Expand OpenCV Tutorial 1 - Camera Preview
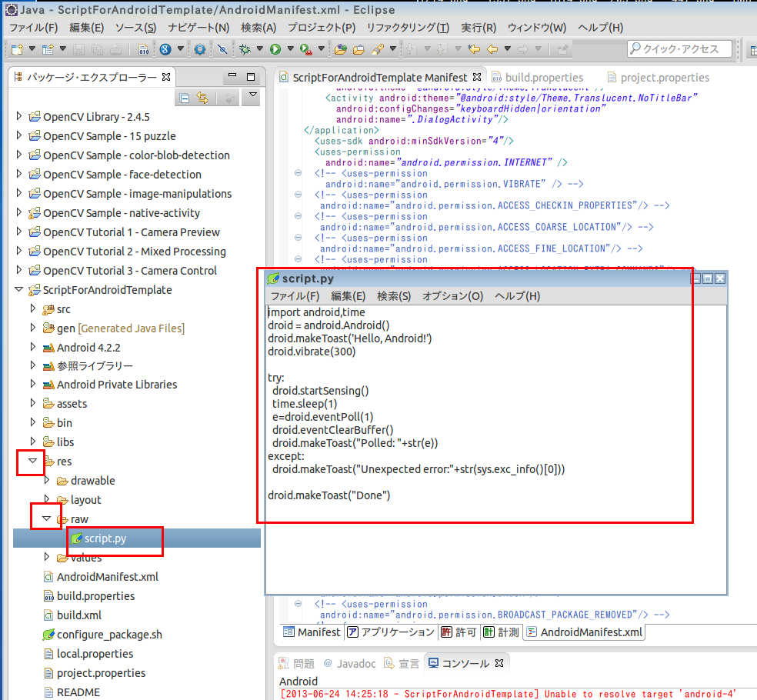757x700 pixels. point(18,232)
